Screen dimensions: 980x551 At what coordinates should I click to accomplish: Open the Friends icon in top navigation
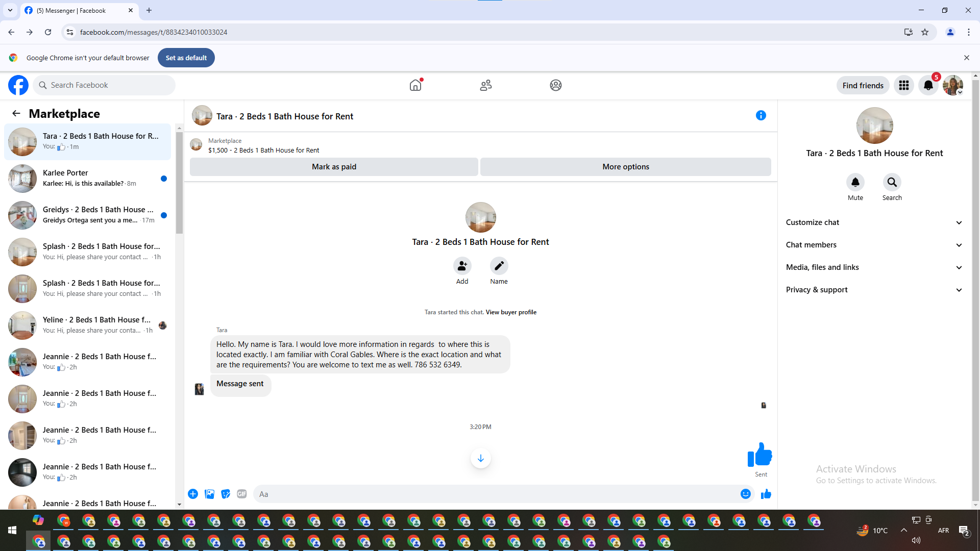486,85
